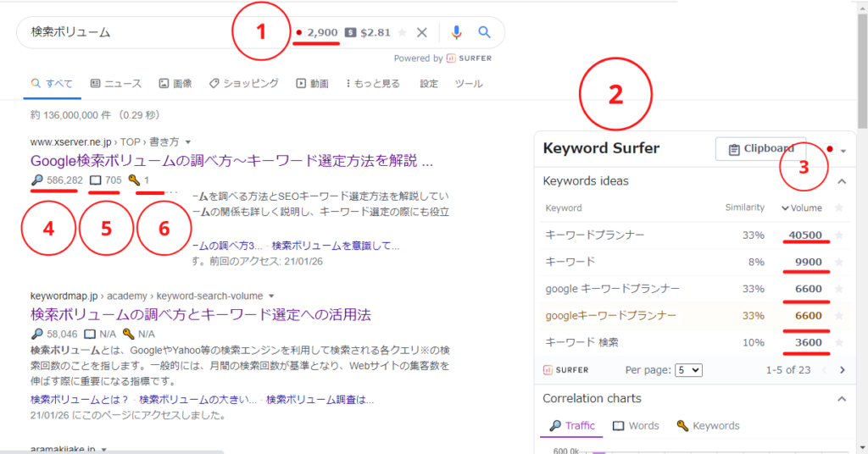Switch to the ニュース tab
The width and height of the screenshot is (868, 454).
point(115,84)
